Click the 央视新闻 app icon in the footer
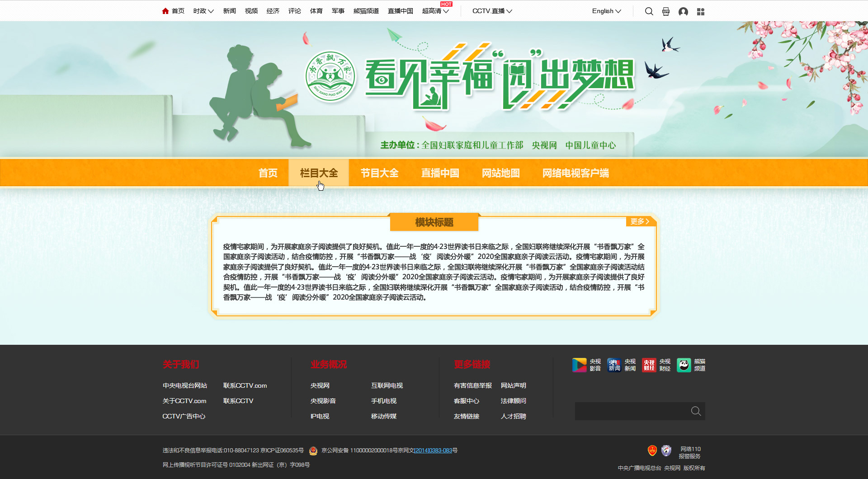Image resolution: width=868 pixels, height=479 pixels. point(614,365)
